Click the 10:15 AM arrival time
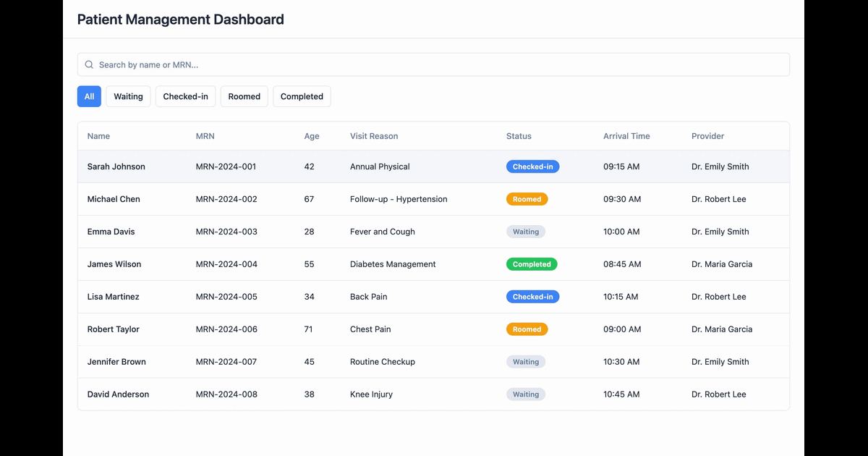 pos(621,297)
